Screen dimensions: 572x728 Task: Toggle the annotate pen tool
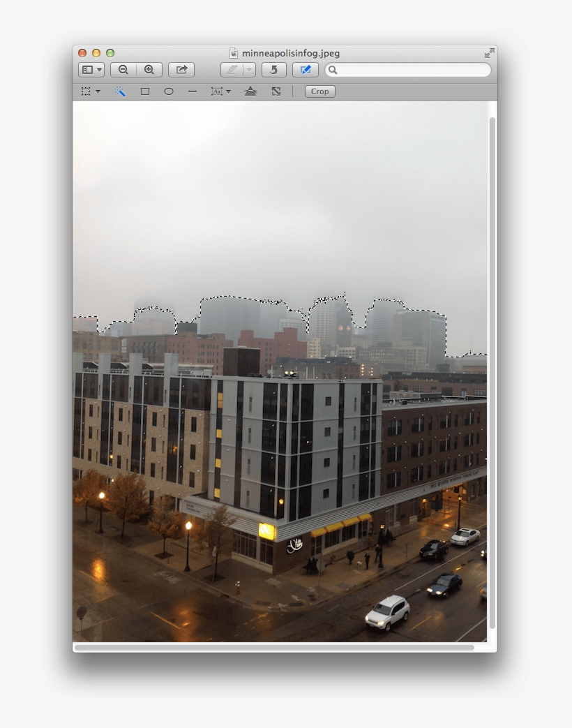232,70
